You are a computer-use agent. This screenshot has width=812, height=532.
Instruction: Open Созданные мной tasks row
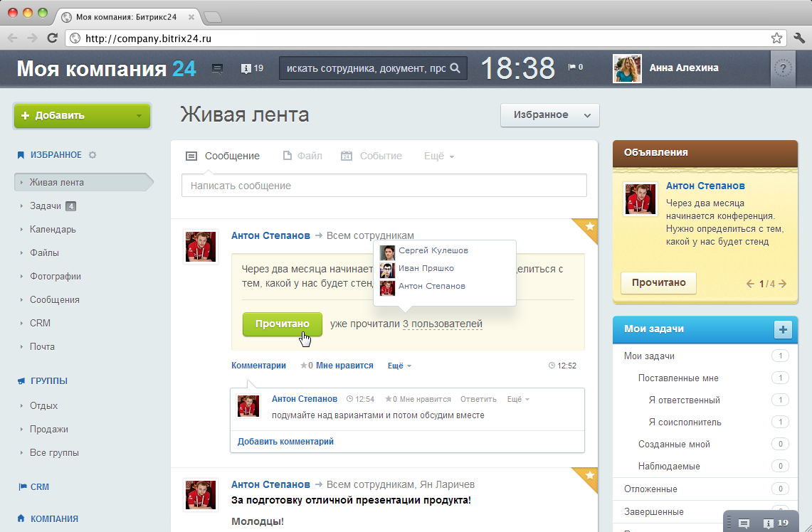(x=705, y=444)
